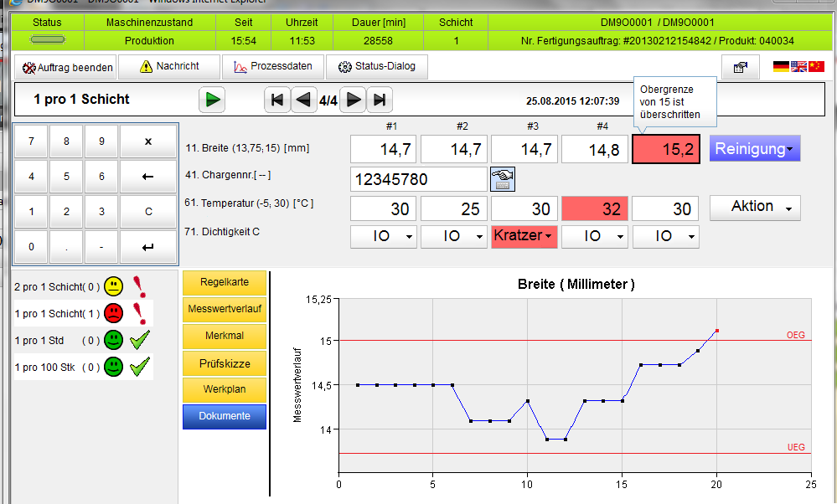Select Werkplan tab

(225, 390)
